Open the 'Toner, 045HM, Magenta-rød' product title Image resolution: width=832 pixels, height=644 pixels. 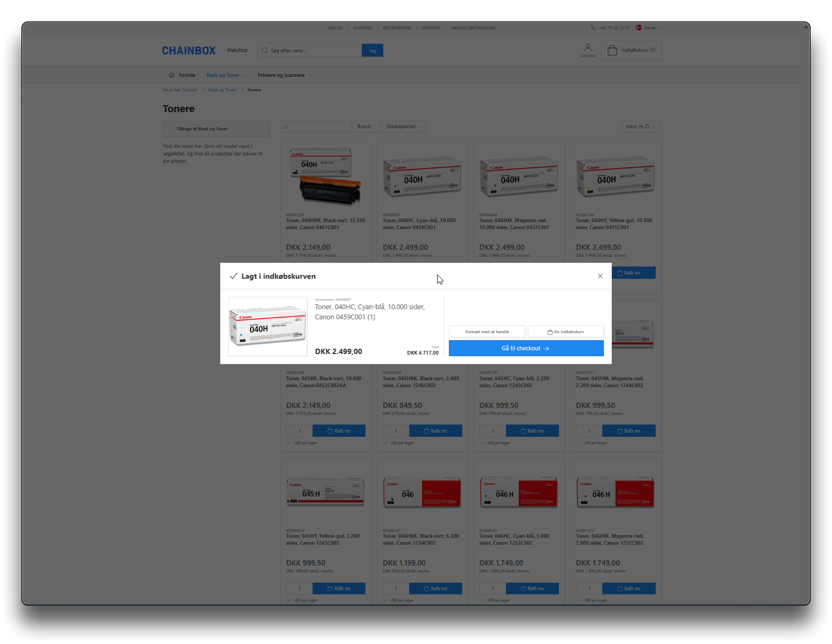tap(610, 382)
